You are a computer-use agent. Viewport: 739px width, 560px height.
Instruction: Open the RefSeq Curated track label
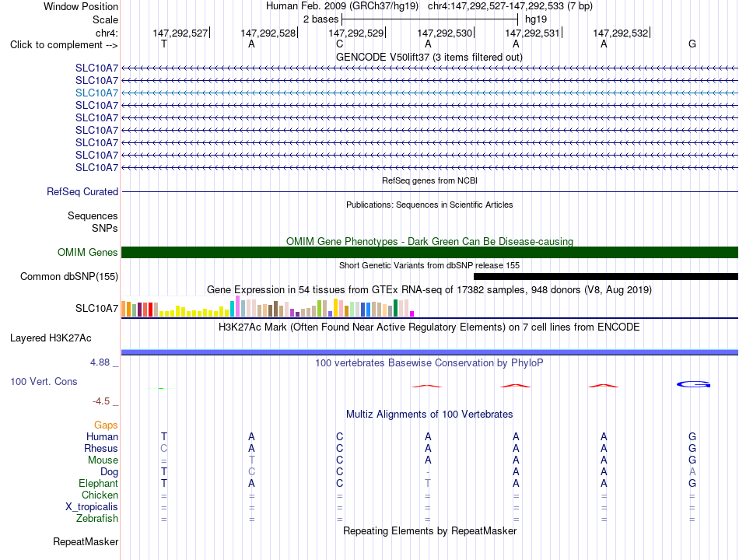tap(82, 192)
